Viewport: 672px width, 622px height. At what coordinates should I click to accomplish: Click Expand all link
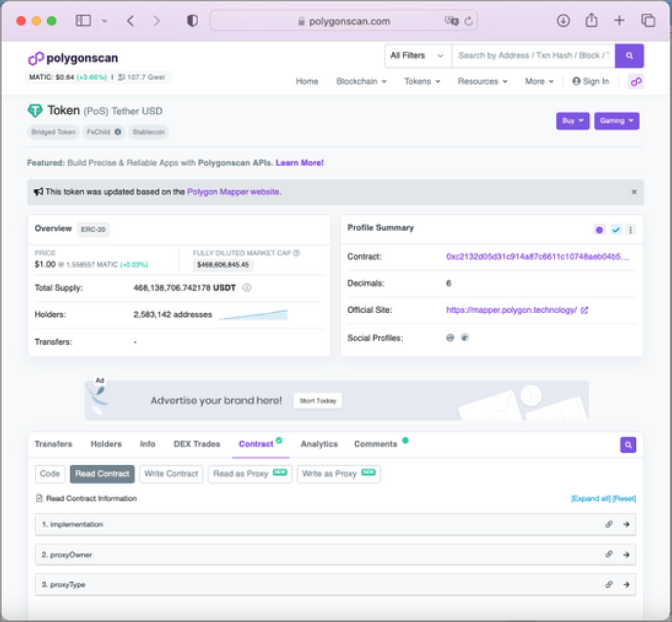coord(591,499)
